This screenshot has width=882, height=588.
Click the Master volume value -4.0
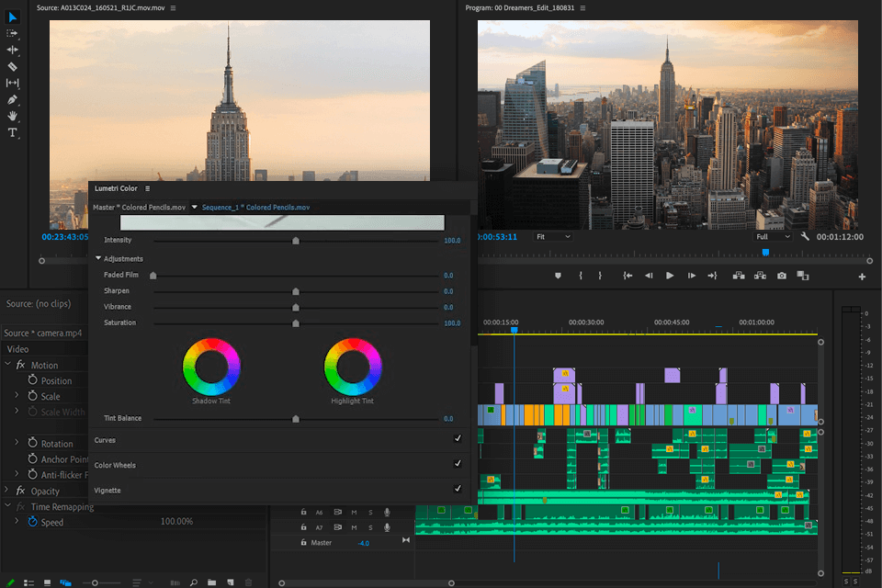pos(363,543)
